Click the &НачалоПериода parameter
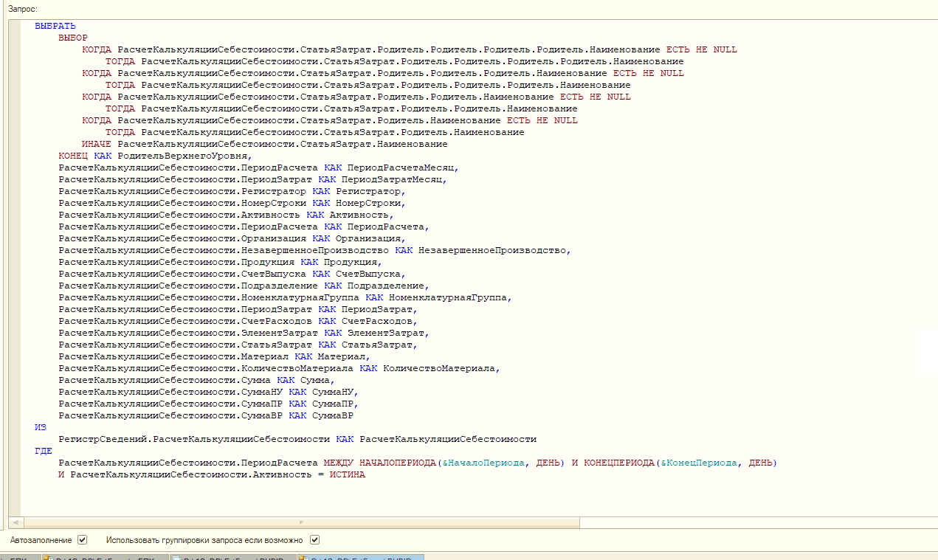Screen dimensions: 938x560 click(483, 463)
